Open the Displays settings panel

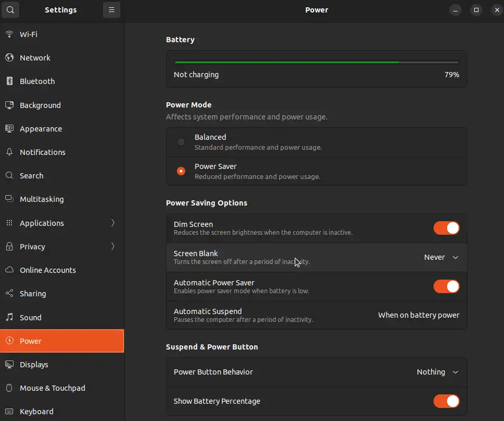(x=34, y=365)
